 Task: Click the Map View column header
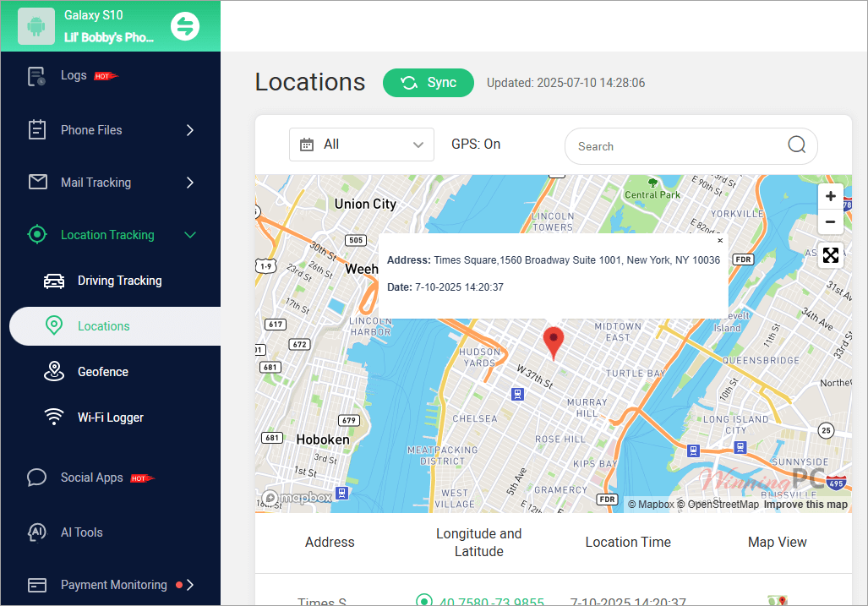tap(778, 542)
